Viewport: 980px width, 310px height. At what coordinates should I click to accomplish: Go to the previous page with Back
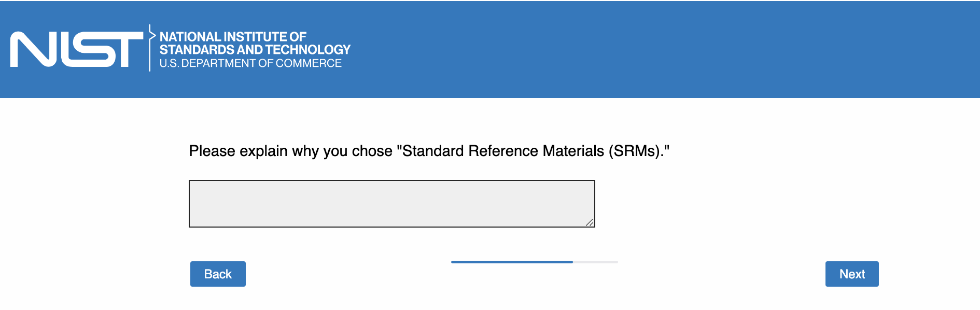pos(218,274)
